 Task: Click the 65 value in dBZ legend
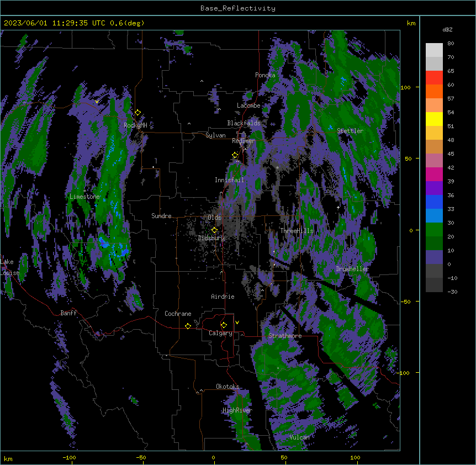pyautogui.click(x=451, y=71)
